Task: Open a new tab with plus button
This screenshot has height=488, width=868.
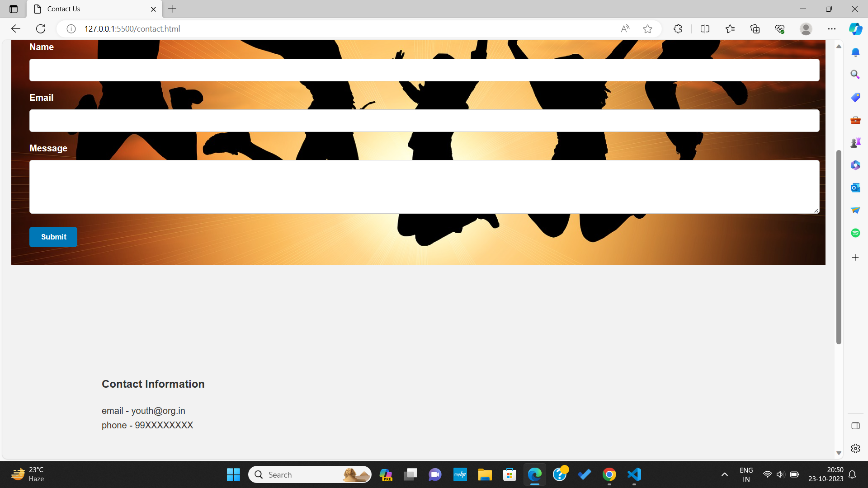Action: point(172,9)
